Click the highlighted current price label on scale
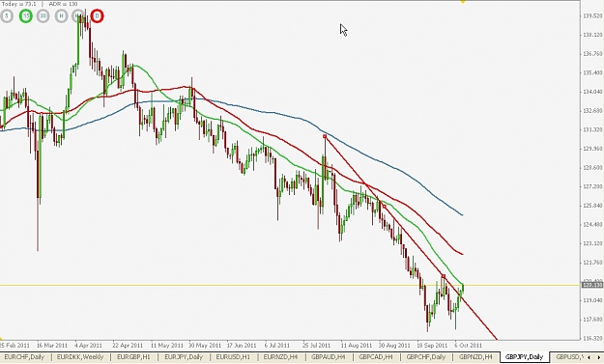 [592, 285]
